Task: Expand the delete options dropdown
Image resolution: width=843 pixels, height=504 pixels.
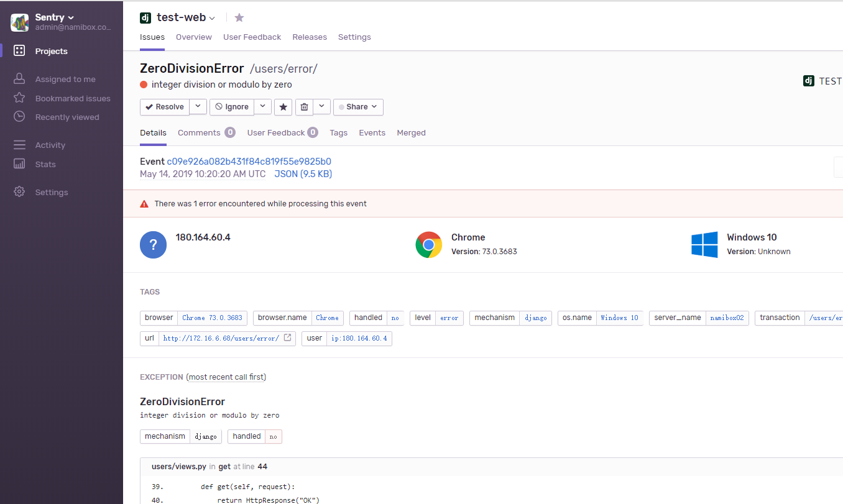Action: [321, 107]
